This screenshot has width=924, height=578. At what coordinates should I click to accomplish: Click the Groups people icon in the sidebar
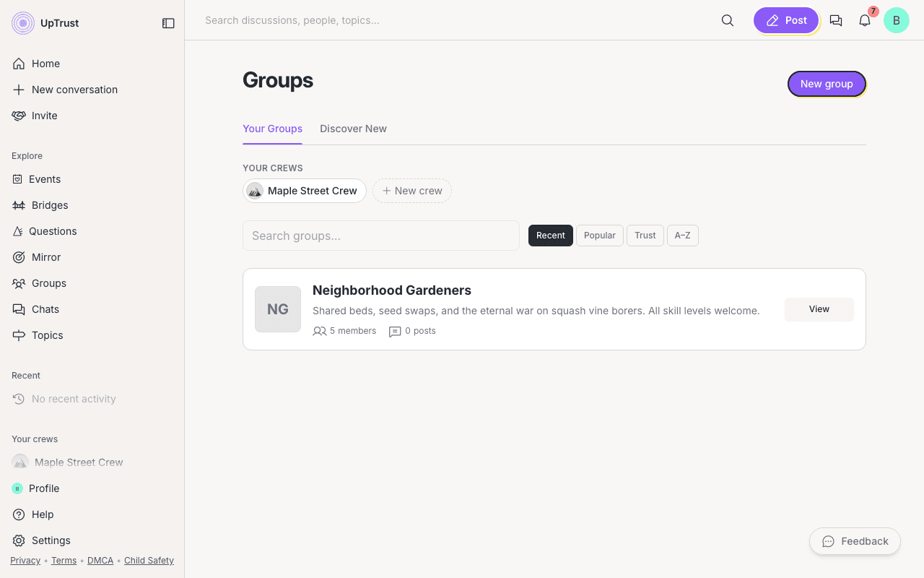coord(19,283)
